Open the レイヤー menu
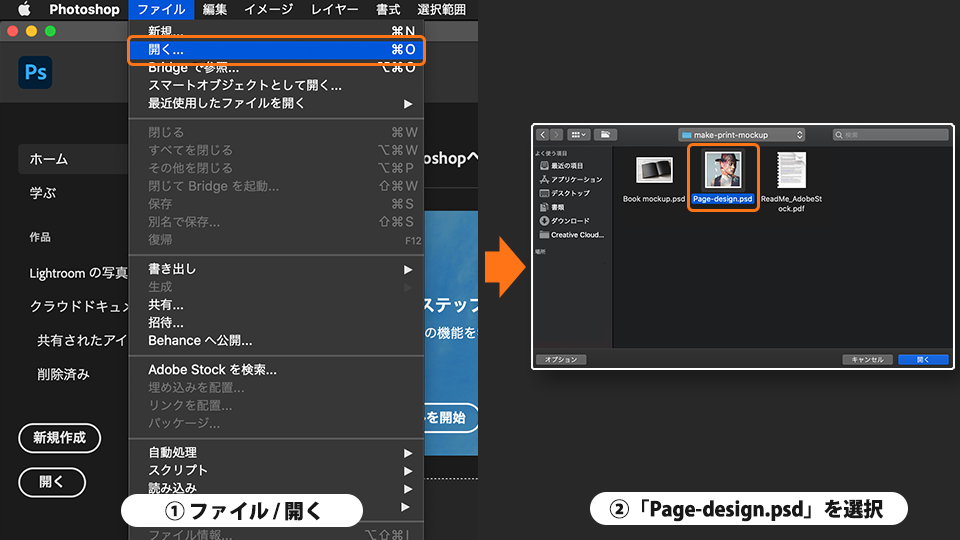 coord(334,9)
